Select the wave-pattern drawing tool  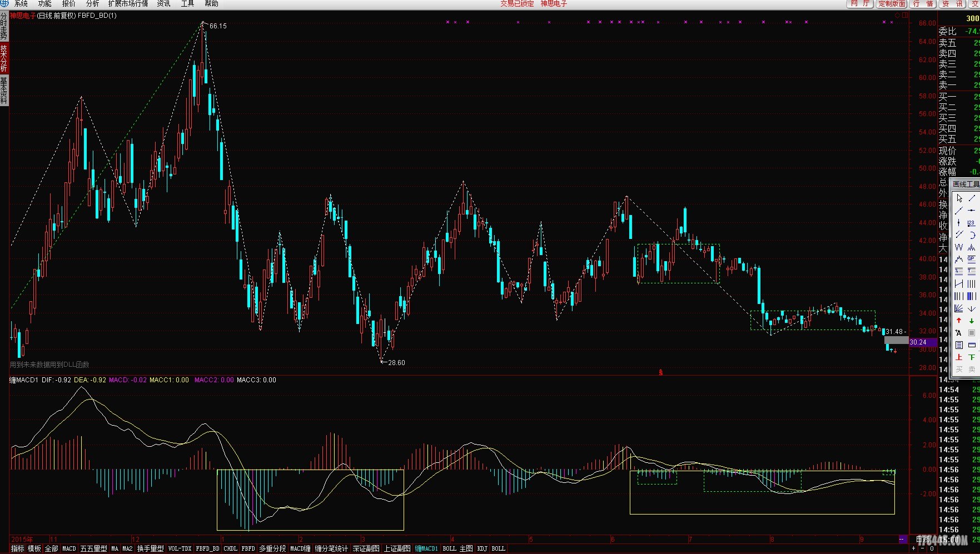[x=972, y=247]
